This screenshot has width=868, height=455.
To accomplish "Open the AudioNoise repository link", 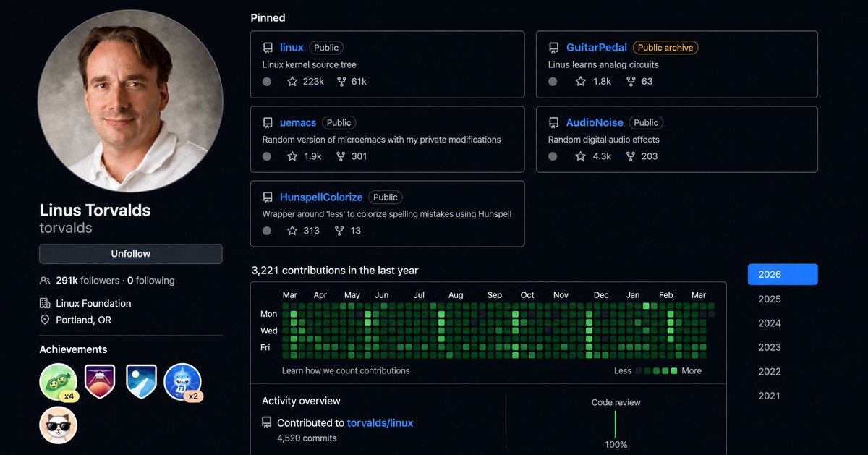I will click(595, 123).
